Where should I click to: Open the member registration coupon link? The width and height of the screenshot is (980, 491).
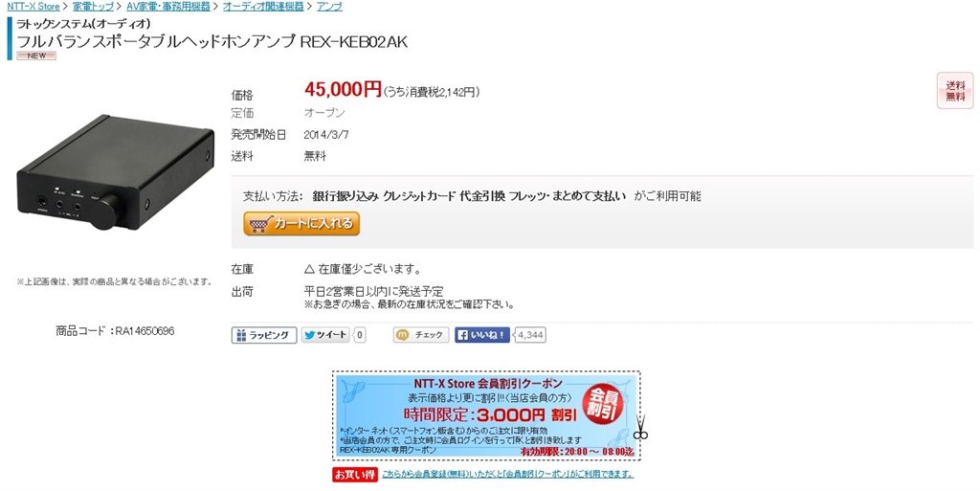click(507, 474)
